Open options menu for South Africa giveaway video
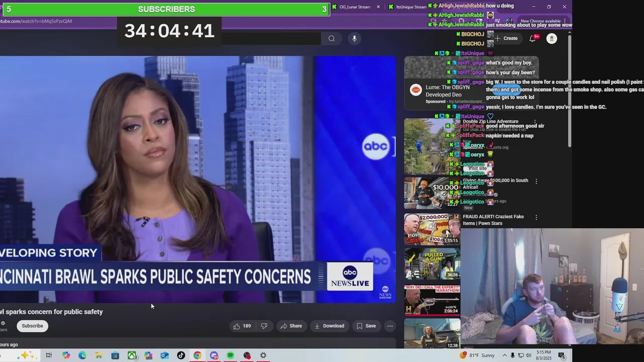The width and height of the screenshot is (644, 362). [x=536, y=181]
